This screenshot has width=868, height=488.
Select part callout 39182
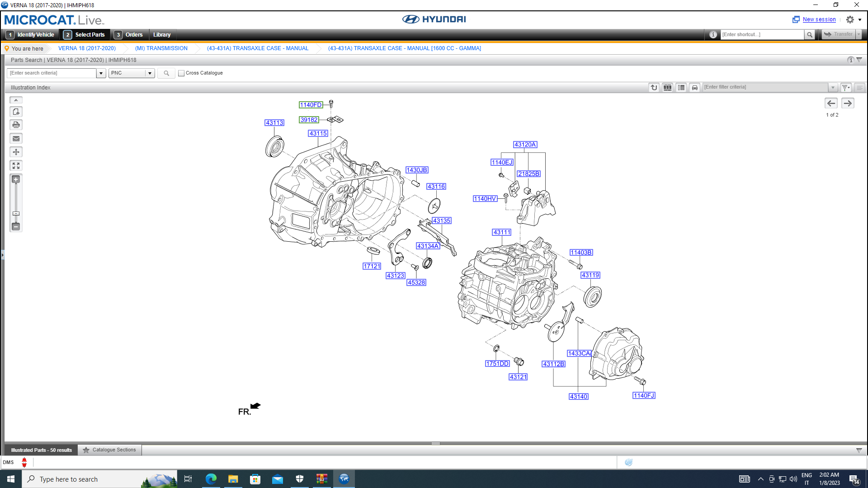(x=309, y=120)
